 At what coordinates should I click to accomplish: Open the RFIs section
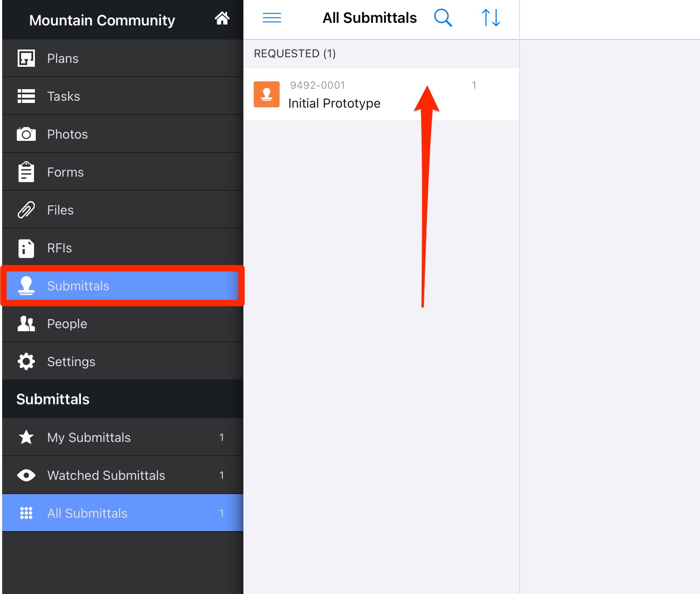tap(123, 248)
